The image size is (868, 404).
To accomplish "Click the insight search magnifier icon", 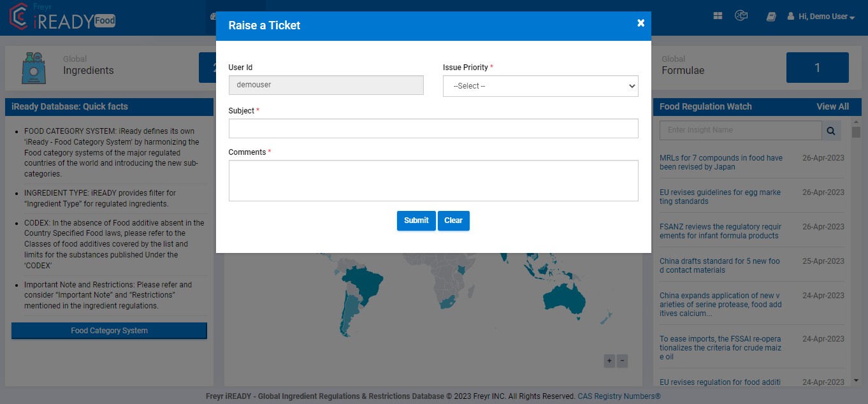I will coord(831,131).
